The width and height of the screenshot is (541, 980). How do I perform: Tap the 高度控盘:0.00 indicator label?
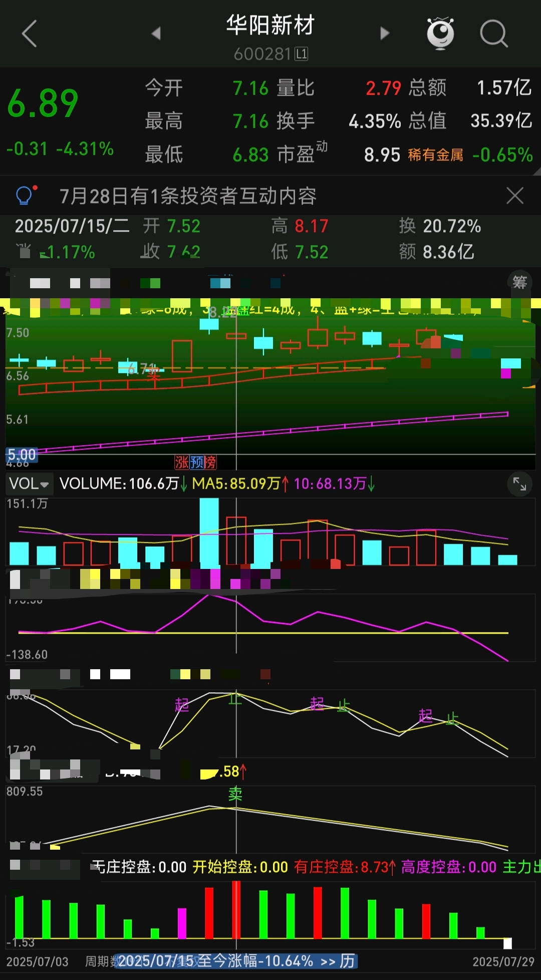click(x=449, y=867)
